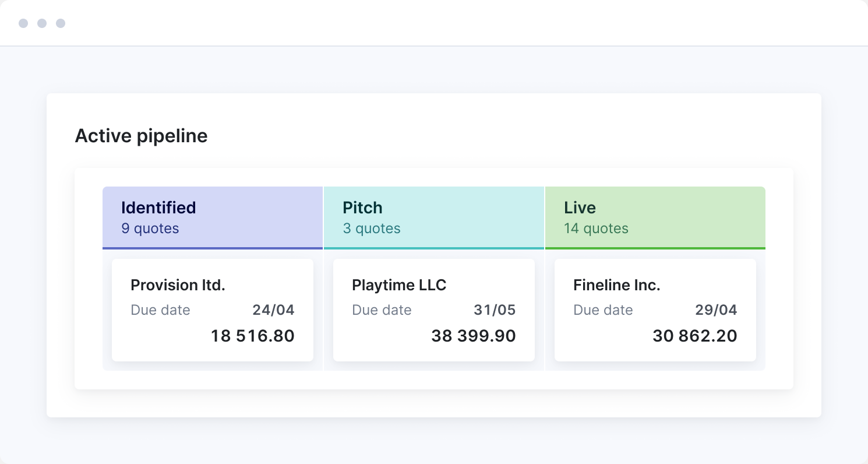View the 14 quotes count under Live
This screenshot has height=464, width=868.
[596, 229]
